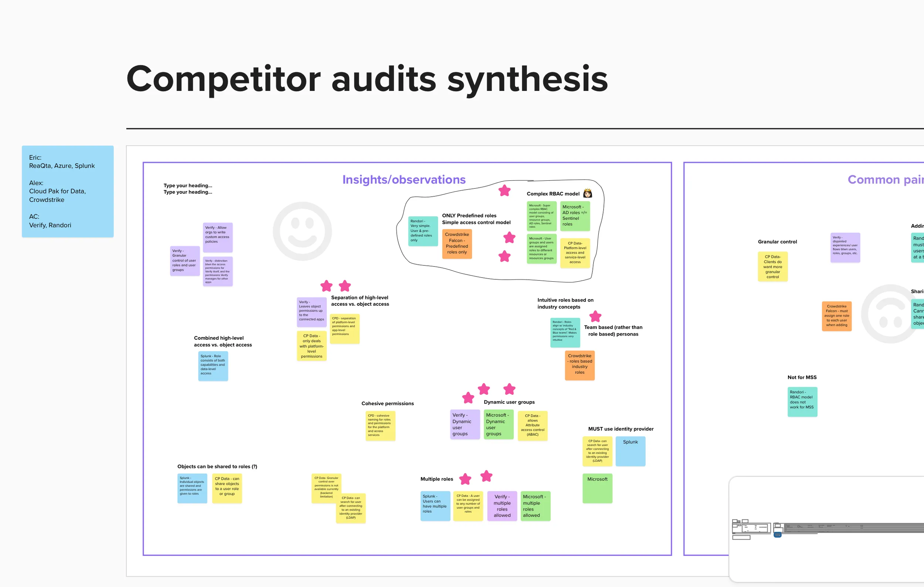Select Splunk - Individual objects are shared note
Viewport: 924px width, 587px height.
click(192, 488)
